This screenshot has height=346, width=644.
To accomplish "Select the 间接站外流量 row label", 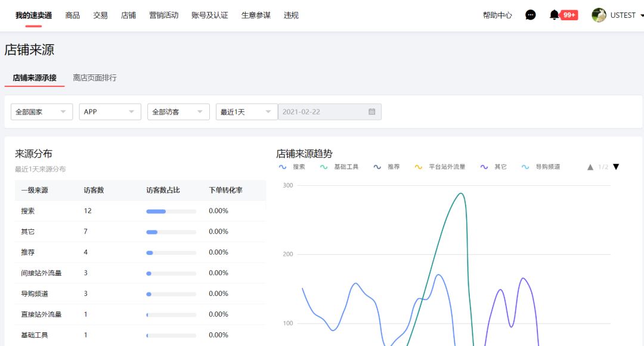I will [41, 273].
